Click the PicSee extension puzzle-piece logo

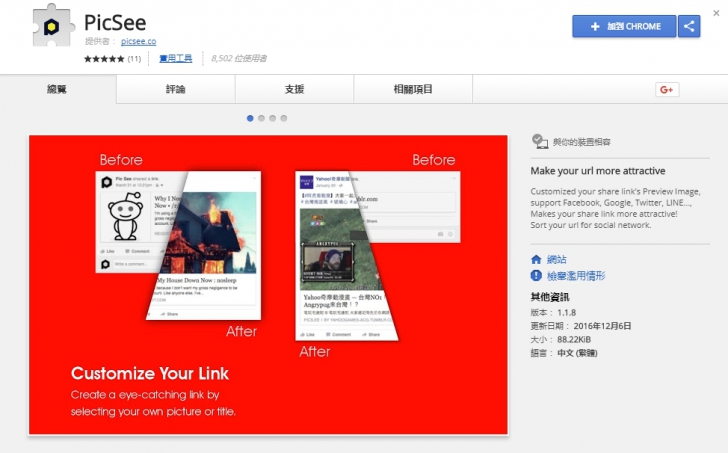tap(53, 26)
